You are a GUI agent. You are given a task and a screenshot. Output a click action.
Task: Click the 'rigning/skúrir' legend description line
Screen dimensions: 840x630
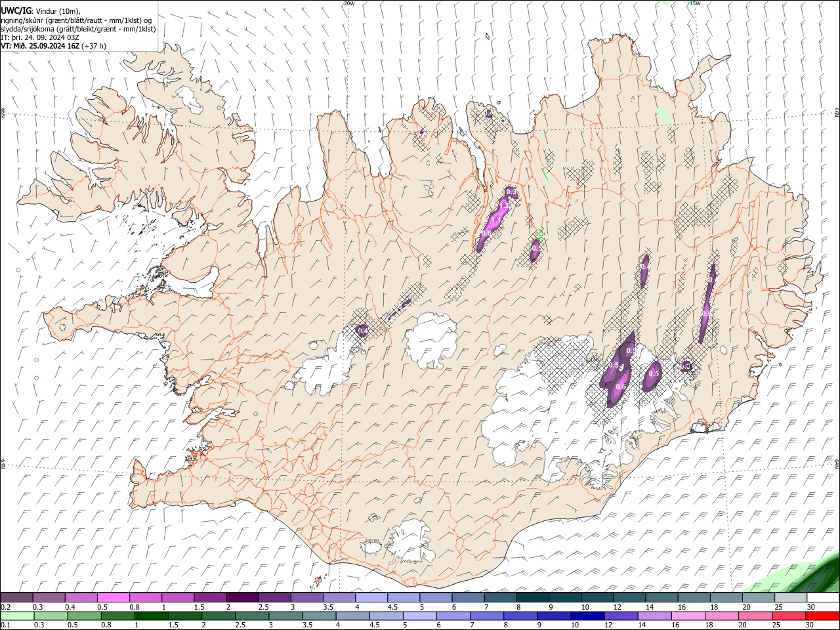click(76, 20)
